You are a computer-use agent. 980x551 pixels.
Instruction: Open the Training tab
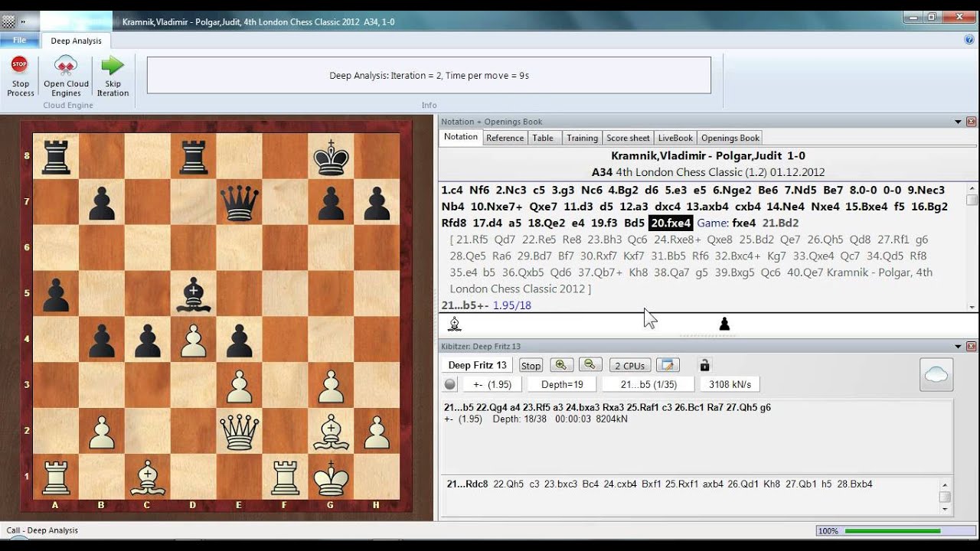tap(582, 138)
